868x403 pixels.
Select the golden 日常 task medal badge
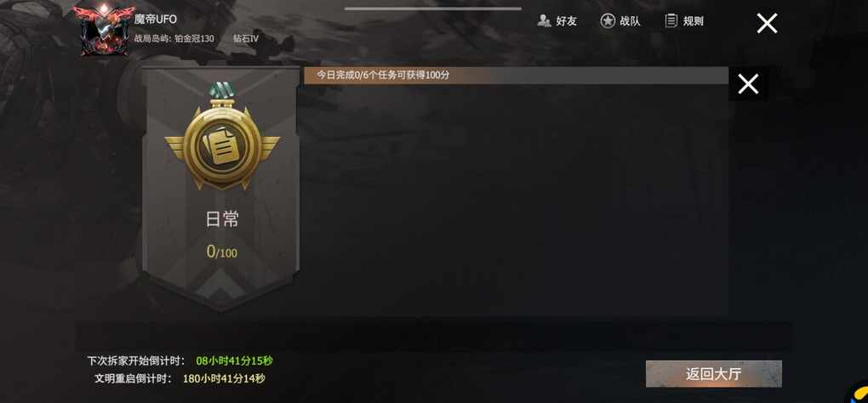(222, 144)
